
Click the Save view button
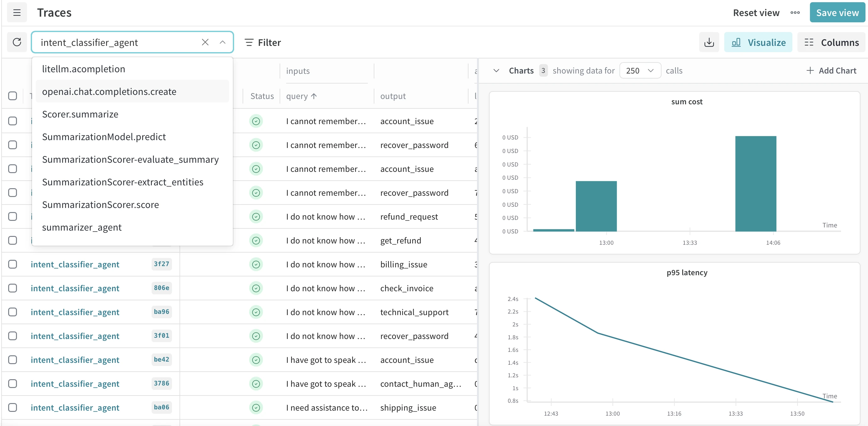[837, 13]
